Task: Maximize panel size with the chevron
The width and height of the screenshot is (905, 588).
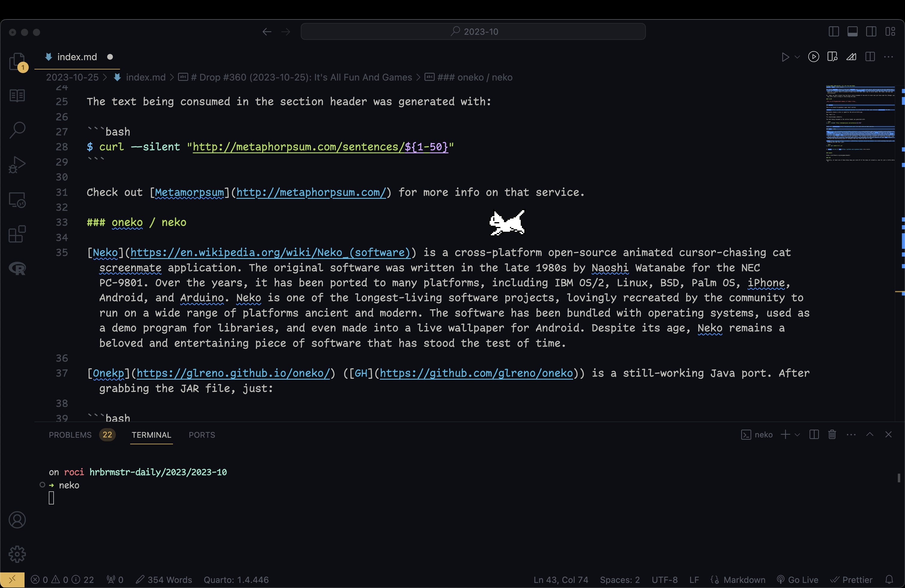Action: click(x=870, y=434)
